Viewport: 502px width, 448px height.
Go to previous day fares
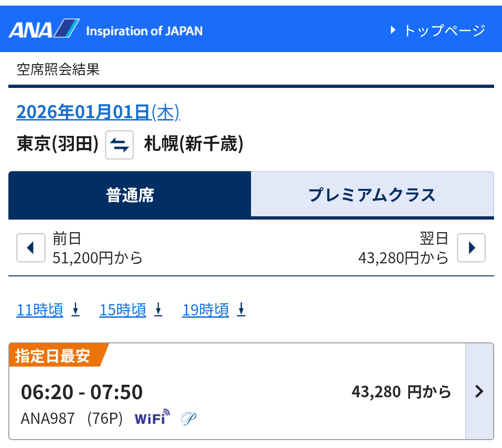point(31,248)
